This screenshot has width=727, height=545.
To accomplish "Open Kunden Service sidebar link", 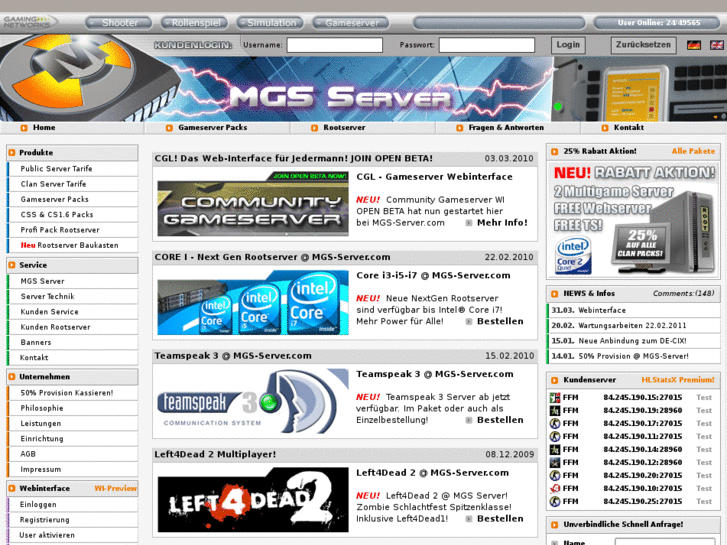I will 49,312.
